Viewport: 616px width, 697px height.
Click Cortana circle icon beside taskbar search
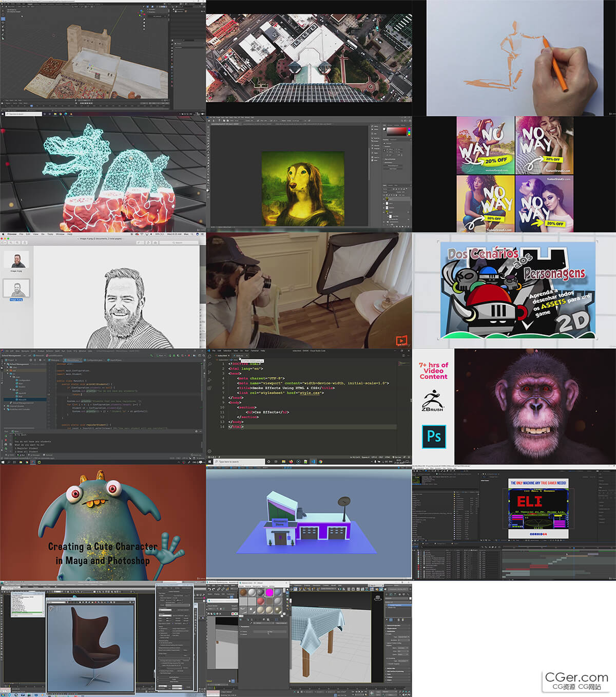(268, 462)
